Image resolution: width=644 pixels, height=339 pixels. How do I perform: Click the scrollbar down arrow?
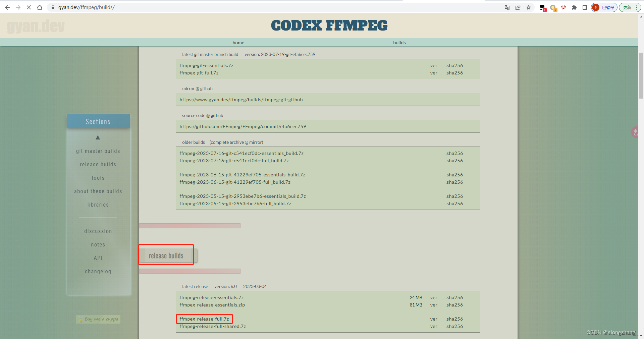(x=641, y=336)
